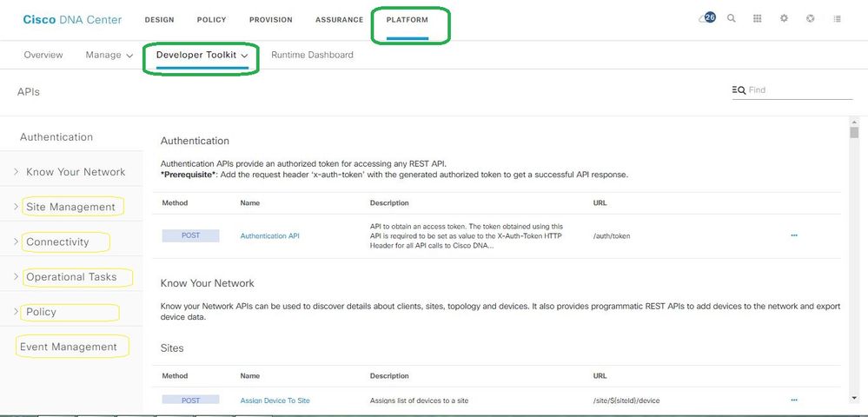The width and height of the screenshot is (868, 417).
Task: Click POST badge in Assign Device To Site row
Action: pos(190,400)
